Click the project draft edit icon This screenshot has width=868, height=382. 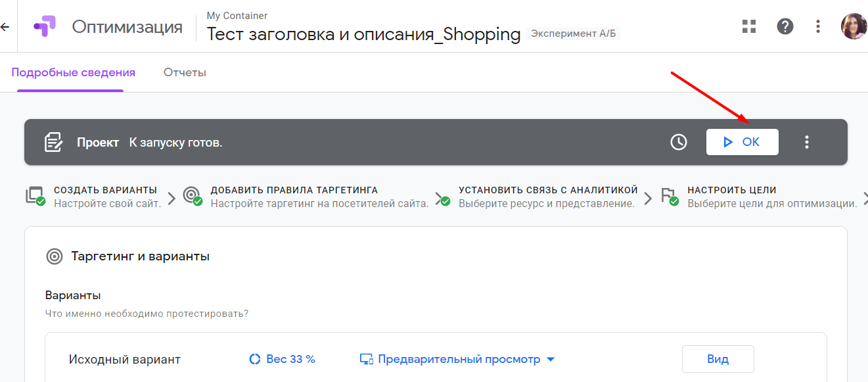tap(53, 142)
